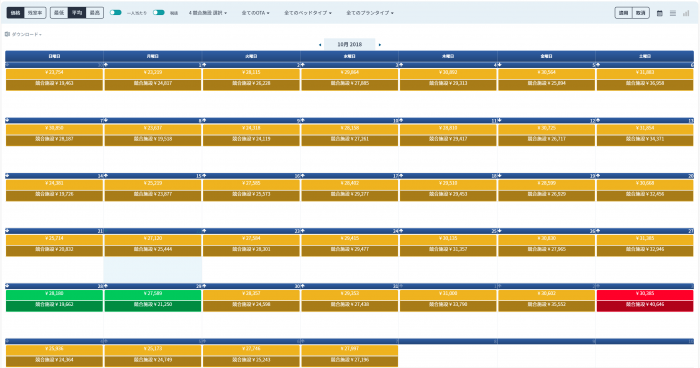Toggle the second switch beside bed type filters
The height and width of the screenshot is (368, 700).
coord(158,13)
